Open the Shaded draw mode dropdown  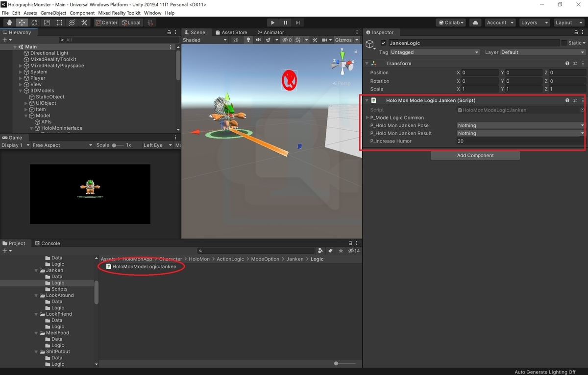(x=205, y=40)
